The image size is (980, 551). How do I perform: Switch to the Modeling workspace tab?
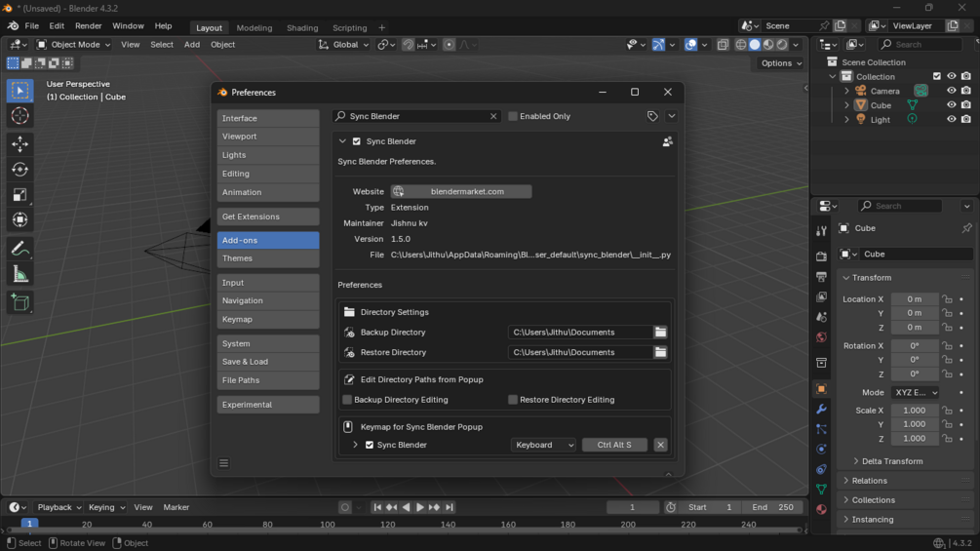[255, 27]
